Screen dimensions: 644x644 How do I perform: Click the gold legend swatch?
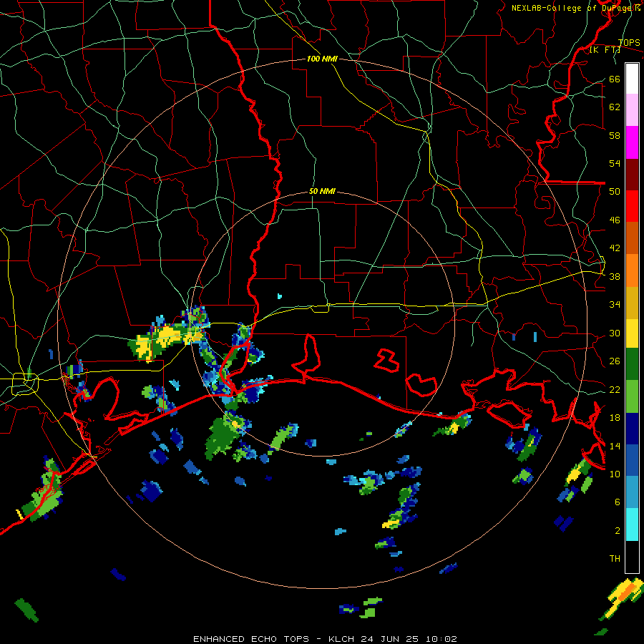[632, 303]
